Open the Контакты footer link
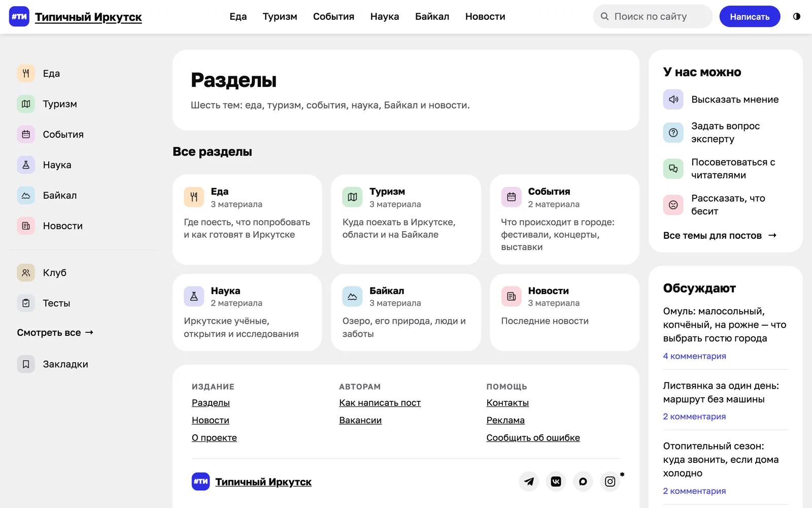The width and height of the screenshot is (812, 508). [x=507, y=402]
